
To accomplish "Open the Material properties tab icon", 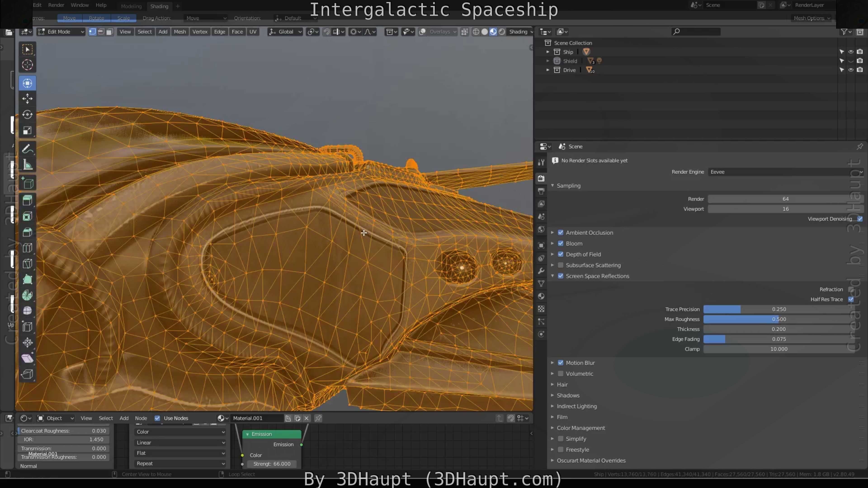I will [541, 296].
